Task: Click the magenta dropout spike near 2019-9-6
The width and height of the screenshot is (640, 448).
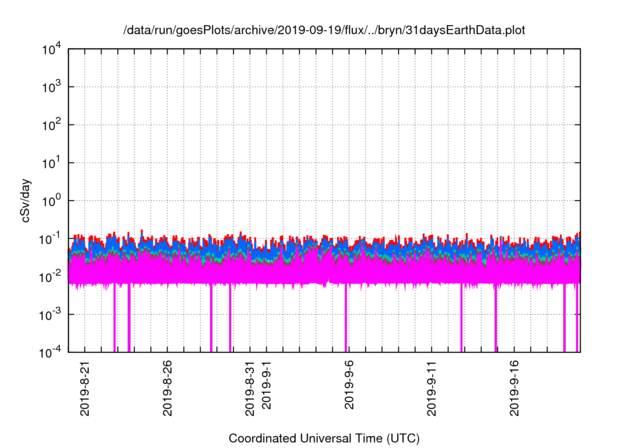Action: coord(346,318)
